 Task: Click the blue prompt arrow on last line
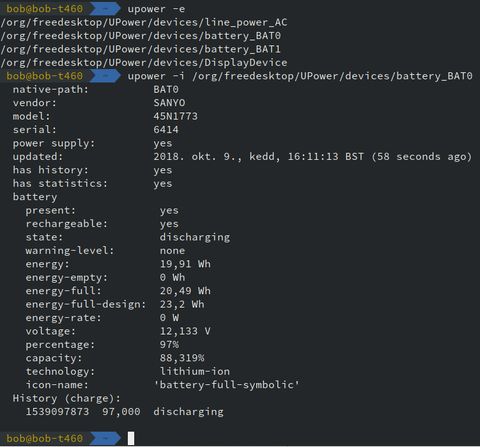coord(104,438)
